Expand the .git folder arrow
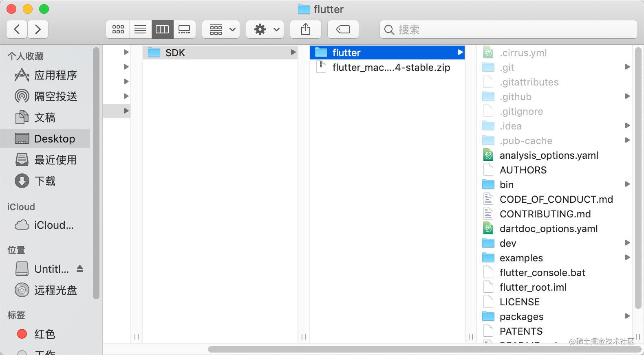Image resolution: width=644 pixels, height=355 pixels. (x=627, y=67)
